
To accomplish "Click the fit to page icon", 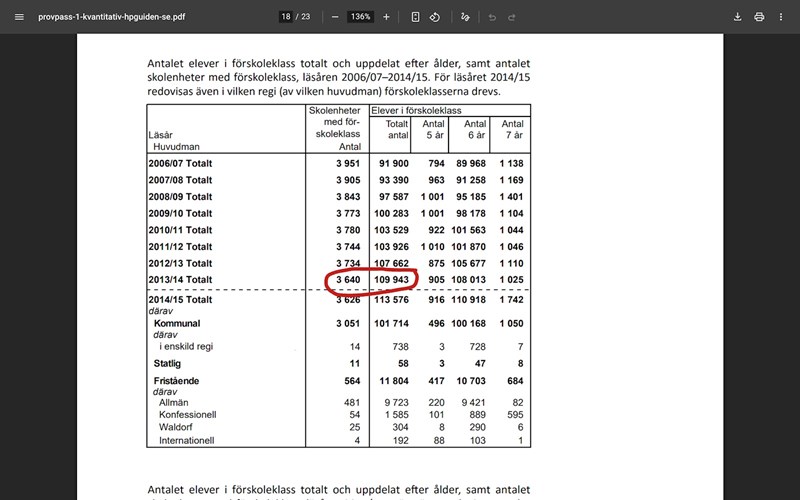I will point(415,17).
